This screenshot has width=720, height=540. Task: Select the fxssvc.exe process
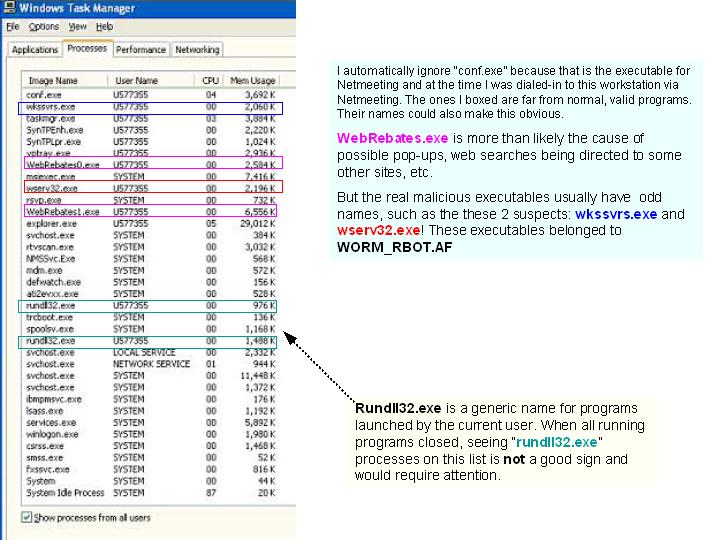[151, 470]
